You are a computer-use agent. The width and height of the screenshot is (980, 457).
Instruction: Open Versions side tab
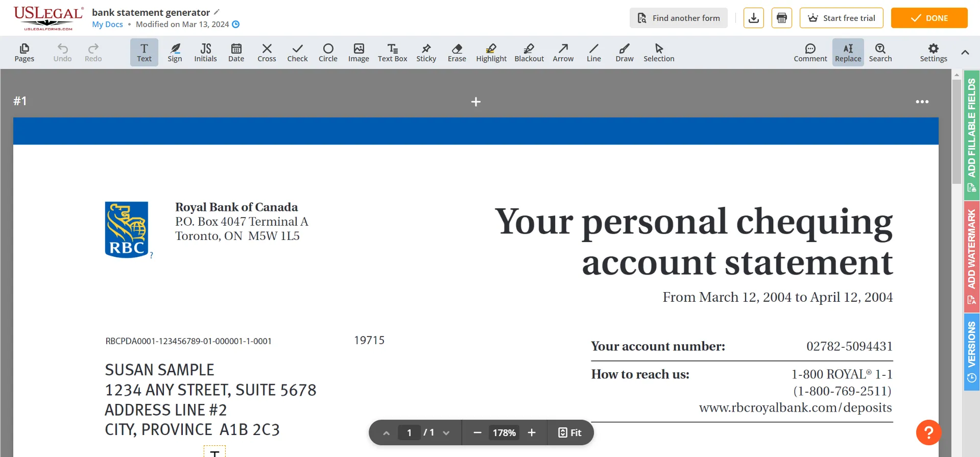[971, 352]
